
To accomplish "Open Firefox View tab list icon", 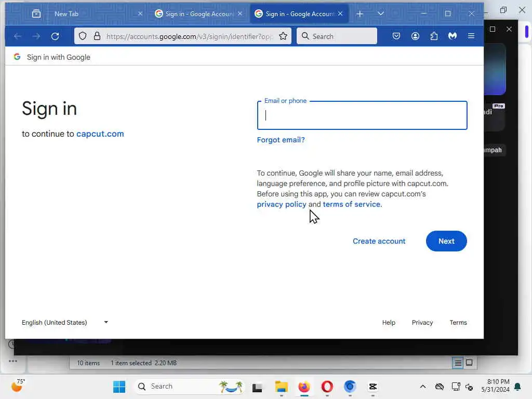I will (36, 14).
